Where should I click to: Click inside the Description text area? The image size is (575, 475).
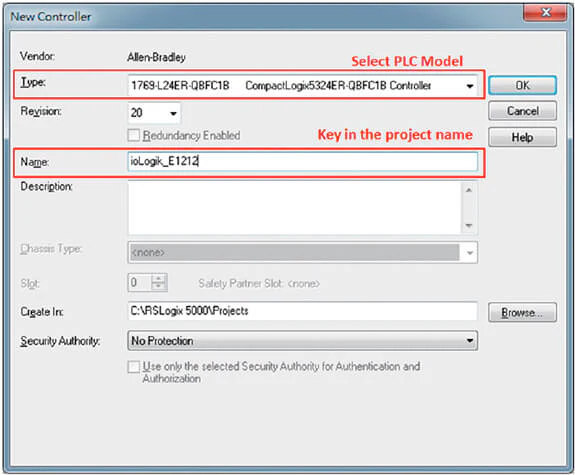click(x=294, y=208)
